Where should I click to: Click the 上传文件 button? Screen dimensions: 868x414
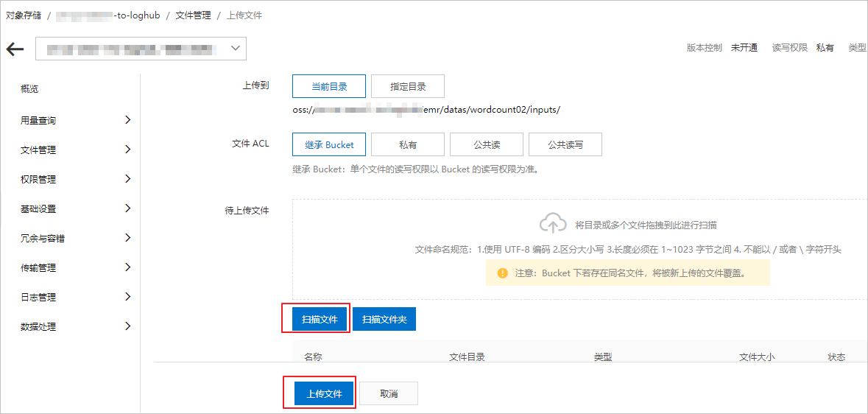point(325,394)
